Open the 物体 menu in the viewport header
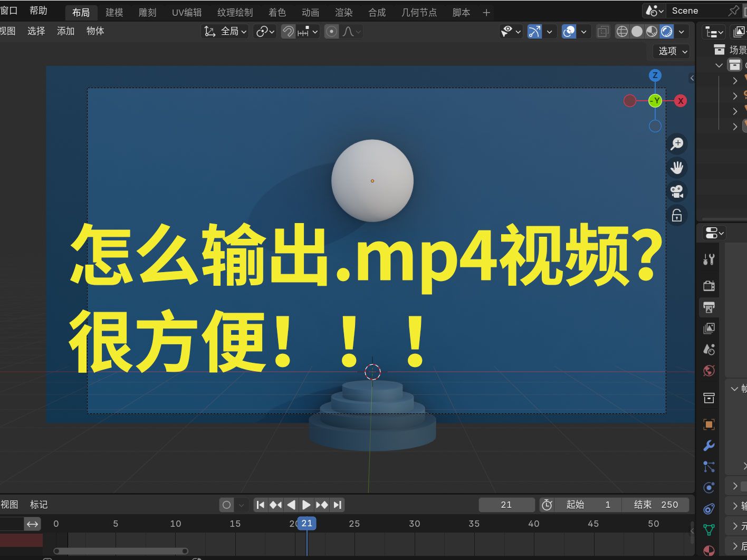Viewport: 747px width, 560px height. pos(95,31)
